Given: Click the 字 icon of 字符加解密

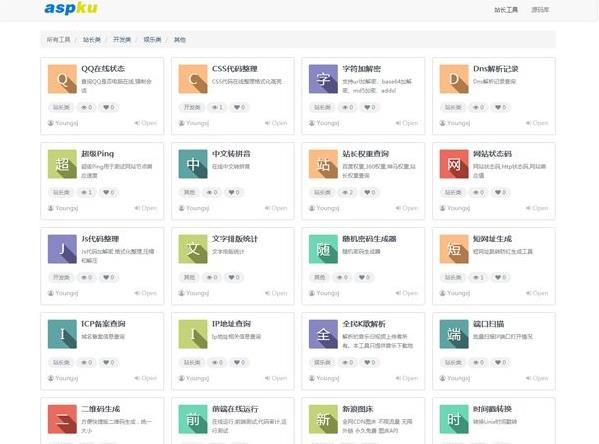Looking at the screenshot, I should click(323, 79).
